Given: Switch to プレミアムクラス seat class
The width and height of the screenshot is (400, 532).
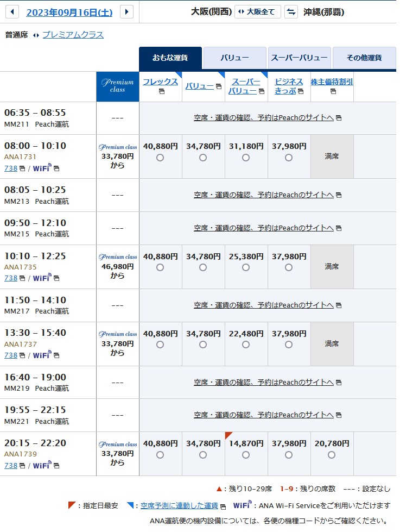Looking at the screenshot, I should pos(73,35).
